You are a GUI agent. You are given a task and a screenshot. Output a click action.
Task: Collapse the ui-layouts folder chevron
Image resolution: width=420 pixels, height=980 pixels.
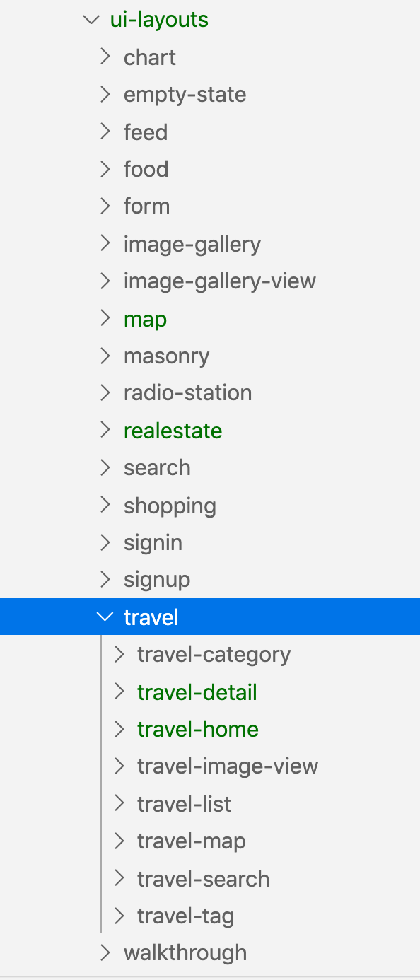pyautogui.click(x=91, y=20)
